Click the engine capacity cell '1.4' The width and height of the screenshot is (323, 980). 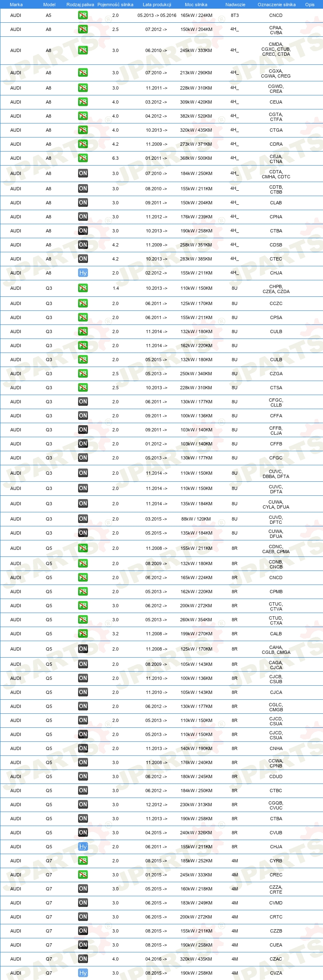[x=116, y=288]
